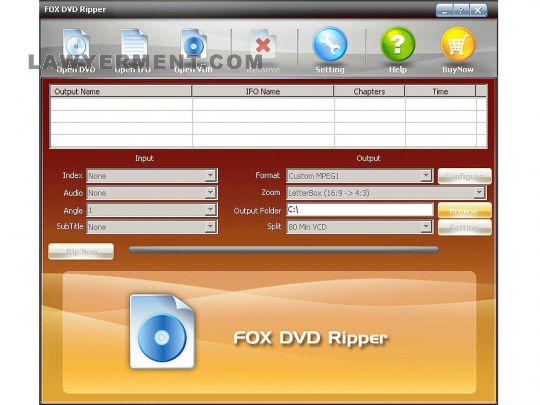Image resolution: width=540 pixels, height=405 pixels.
Task: Open Help via the green question mark icon
Action: (x=398, y=45)
